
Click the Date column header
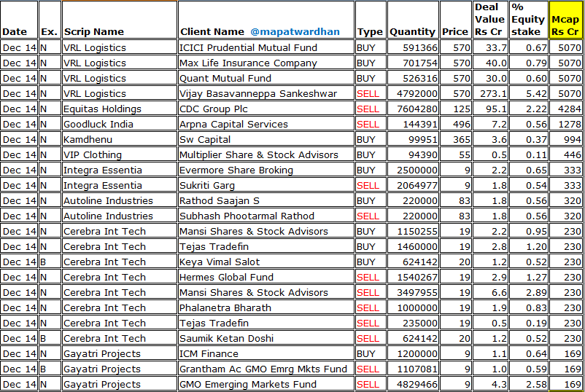(19, 20)
